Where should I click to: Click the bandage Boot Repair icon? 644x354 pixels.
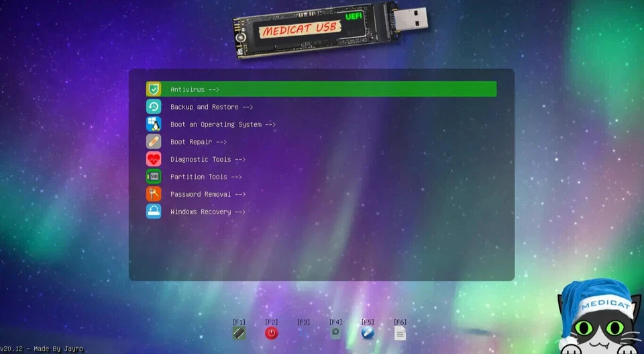(x=154, y=142)
